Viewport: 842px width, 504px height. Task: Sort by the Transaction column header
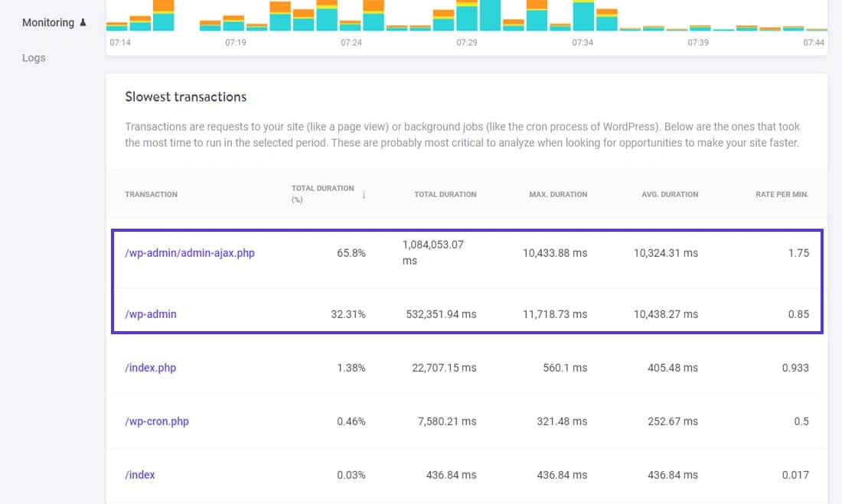point(151,194)
